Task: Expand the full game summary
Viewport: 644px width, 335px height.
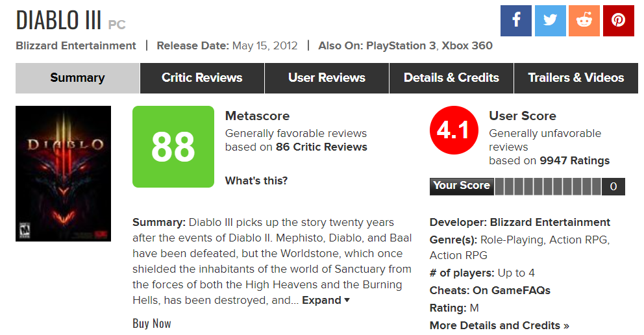Action: [326, 300]
